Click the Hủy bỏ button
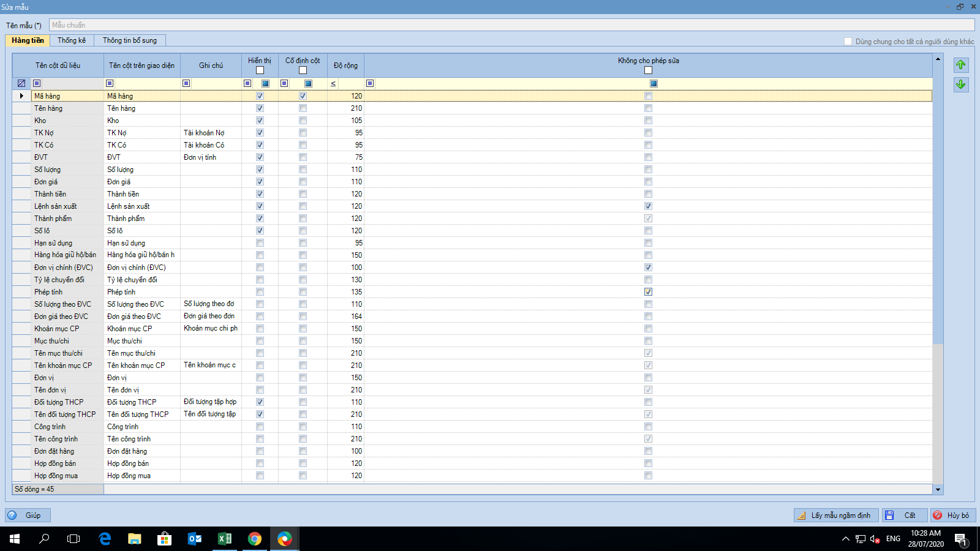Screen dimensions: 980x551 tap(952, 515)
